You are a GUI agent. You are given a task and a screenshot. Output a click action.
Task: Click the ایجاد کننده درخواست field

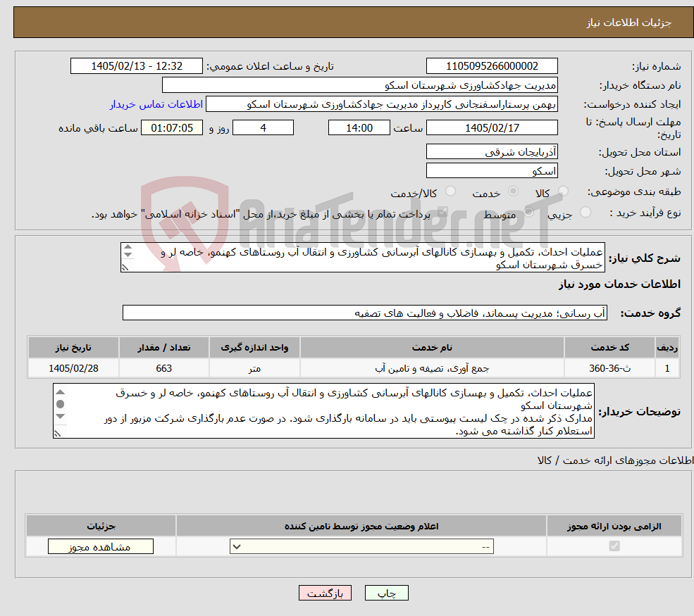coord(381,104)
